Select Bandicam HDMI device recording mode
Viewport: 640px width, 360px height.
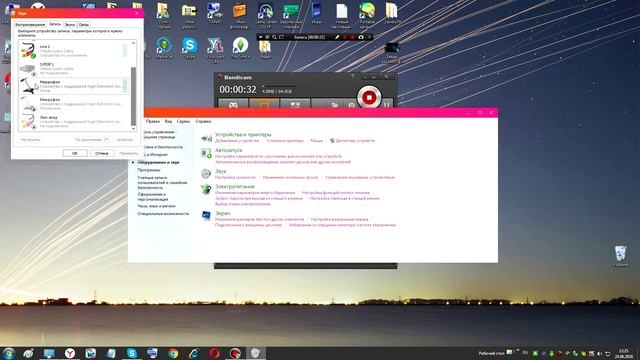(x=295, y=104)
